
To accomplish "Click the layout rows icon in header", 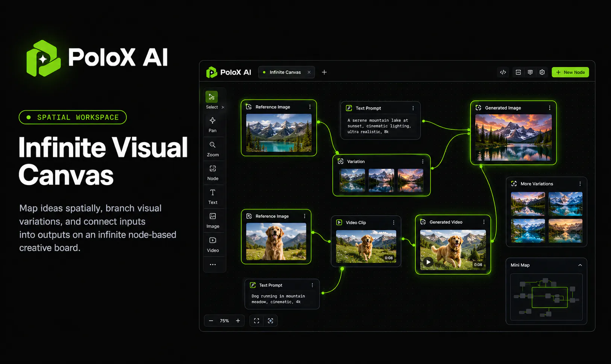I will [x=518, y=72].
